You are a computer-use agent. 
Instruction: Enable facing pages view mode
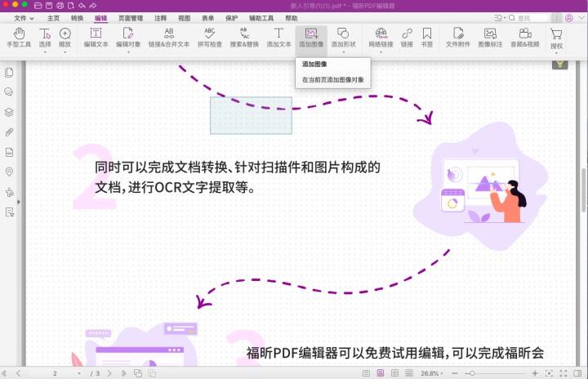pyautogui.click(x=395, y=373)
